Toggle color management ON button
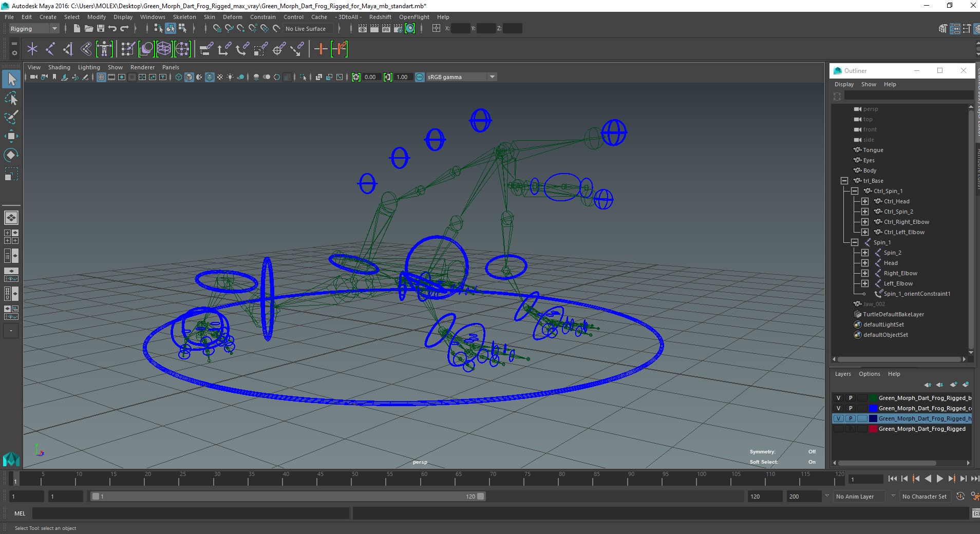 [x=420, y=77]
